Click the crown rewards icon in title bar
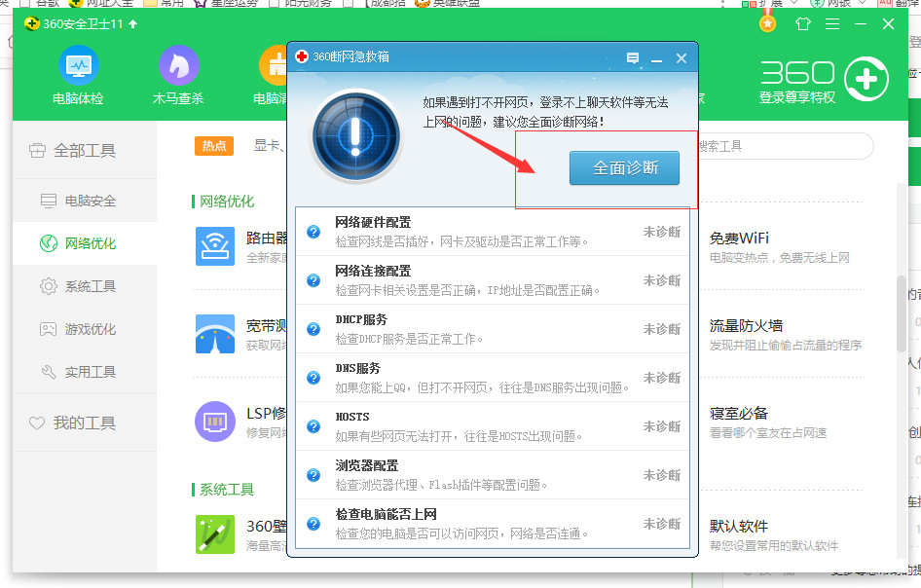Screen dimensions: 921x588 click(767, 22)
